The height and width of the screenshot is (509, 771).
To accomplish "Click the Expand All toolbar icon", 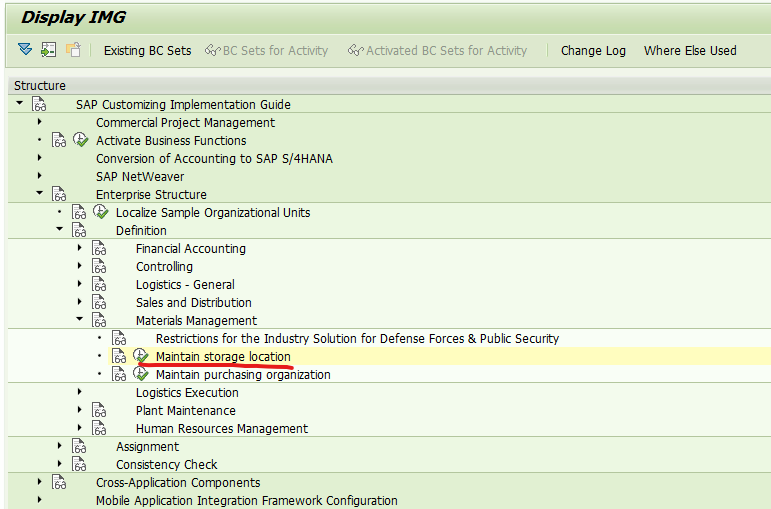I will click(x=25, y=50).
